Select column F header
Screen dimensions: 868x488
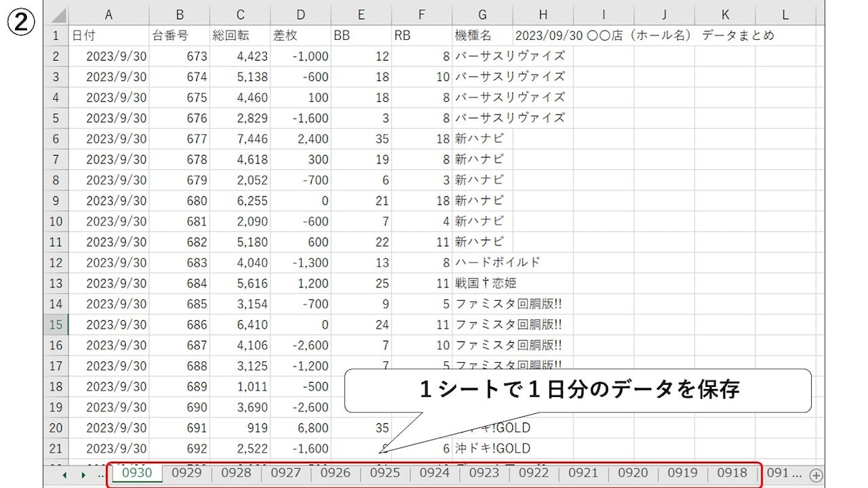[x=422, y=14]
